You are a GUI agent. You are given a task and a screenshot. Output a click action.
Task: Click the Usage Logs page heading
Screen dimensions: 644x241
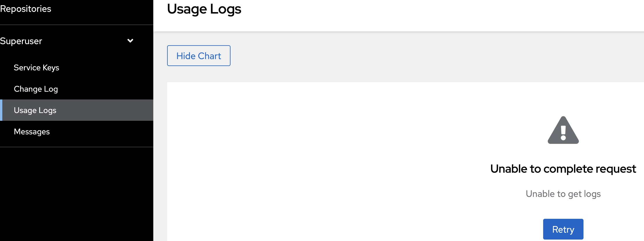(x=204, y=9)
